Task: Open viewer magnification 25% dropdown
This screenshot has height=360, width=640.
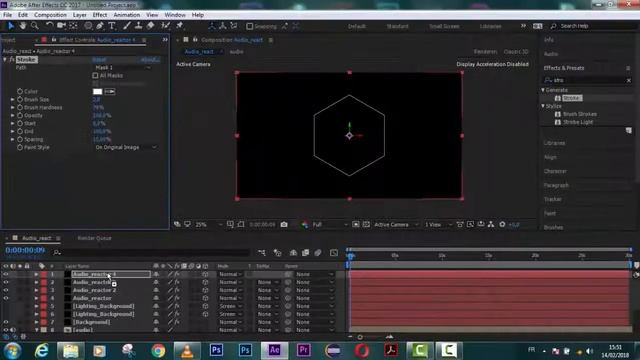Action: (209, 224)
